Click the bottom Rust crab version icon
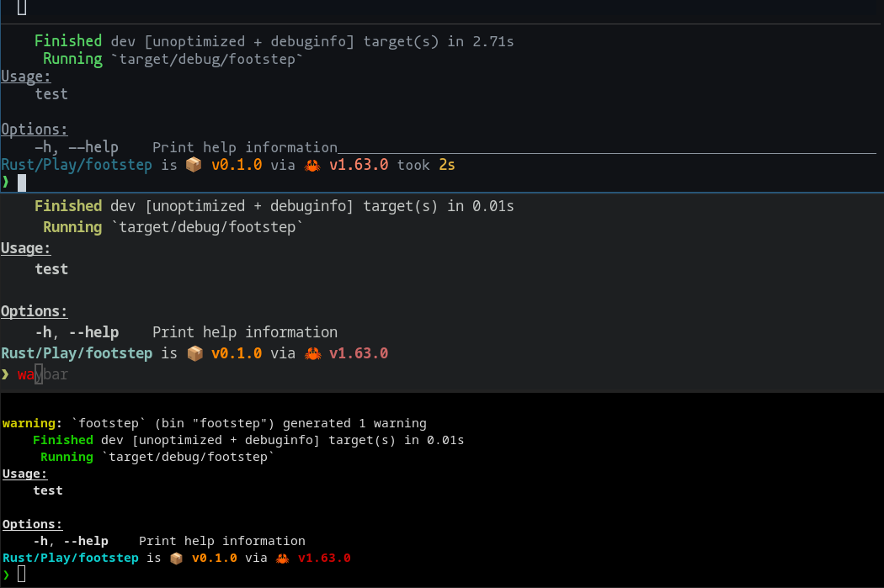Screen dimensions: 884x588 pyautogui.click(x=283, y=557)
